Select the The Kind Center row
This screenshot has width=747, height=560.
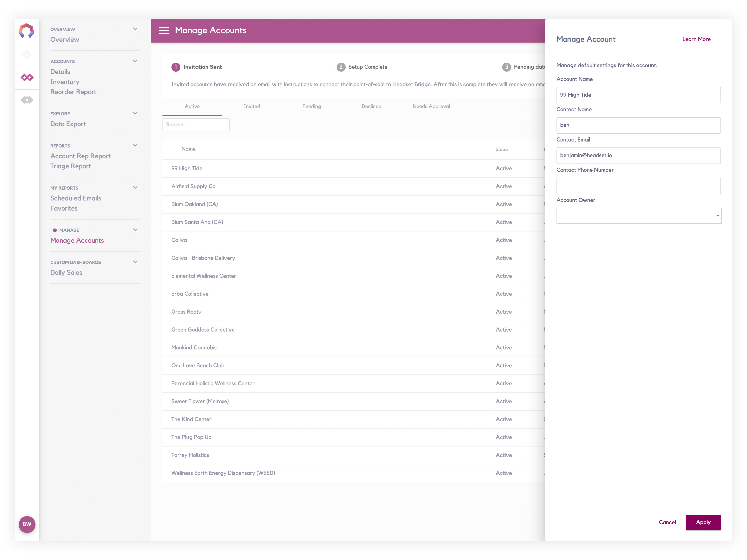(x=354, y=419)
